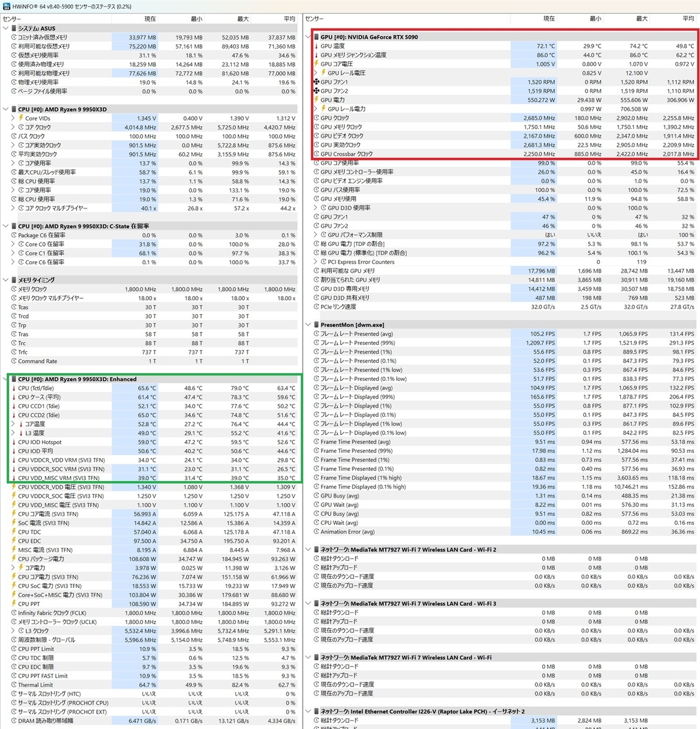Click the センサー column header in the left pane
Viewport: 700px width, 729px height.
pyautogui.click(x=12, y=19)
